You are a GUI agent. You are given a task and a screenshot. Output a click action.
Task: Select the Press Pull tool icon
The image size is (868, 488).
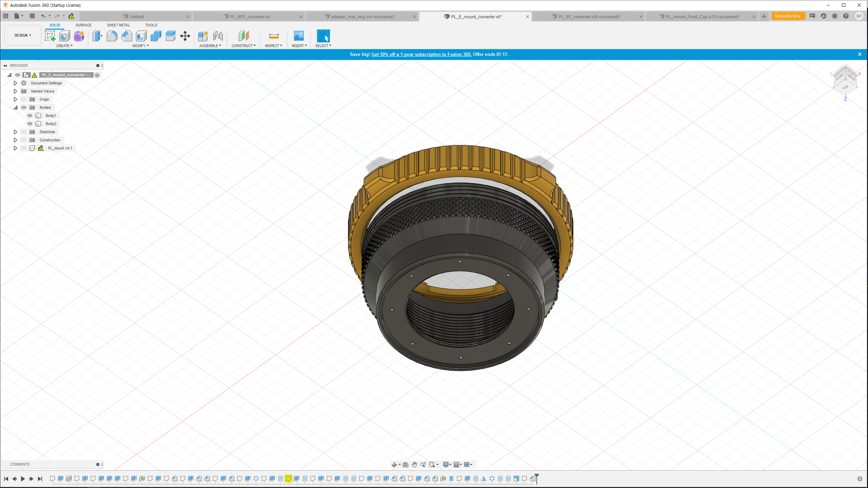coord(97,36)
